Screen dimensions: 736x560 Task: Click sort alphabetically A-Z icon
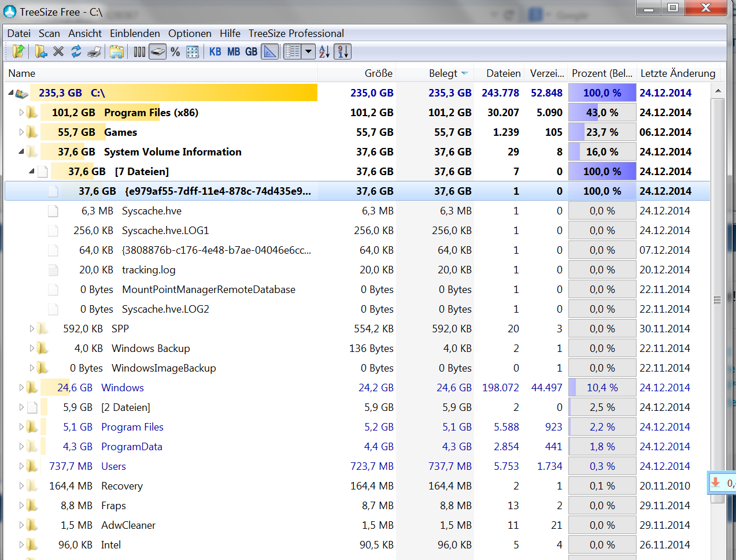point(324,51)
